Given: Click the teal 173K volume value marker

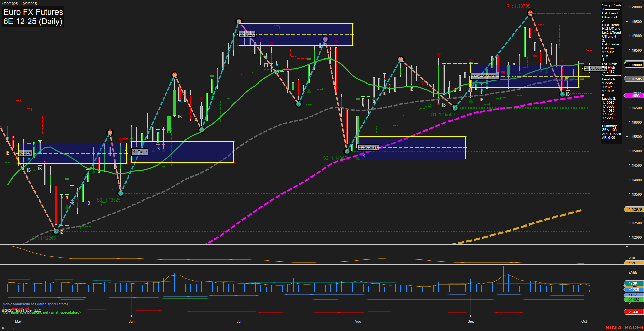Looking at the screenshot, I should pyautogui.click(x=634, y=283).
